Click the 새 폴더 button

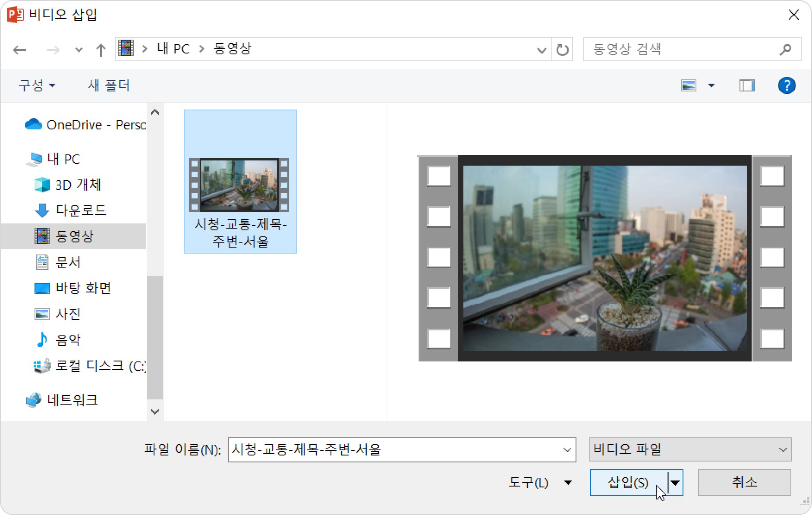109,85
